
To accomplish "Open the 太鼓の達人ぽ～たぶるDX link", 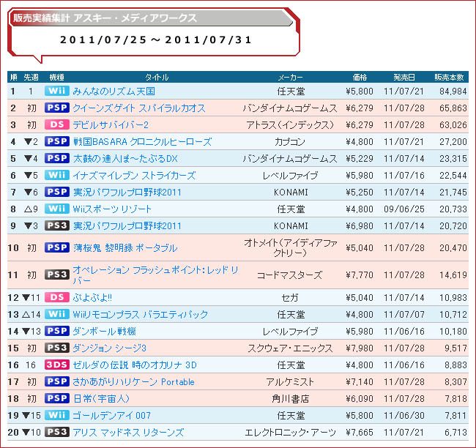I will (x=125, y=158).
